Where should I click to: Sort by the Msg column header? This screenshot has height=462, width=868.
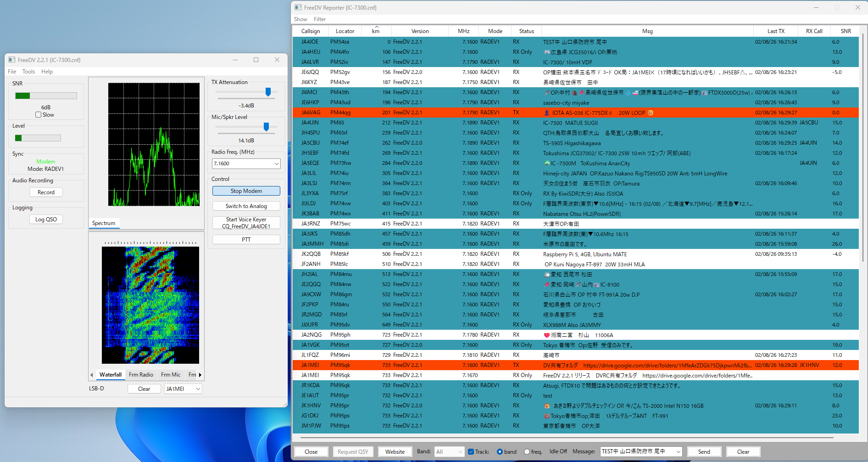pos(647,31)
